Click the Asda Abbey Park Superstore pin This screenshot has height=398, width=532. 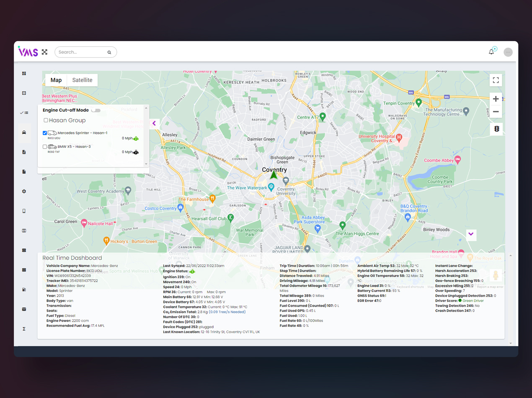tap(318, 229)
